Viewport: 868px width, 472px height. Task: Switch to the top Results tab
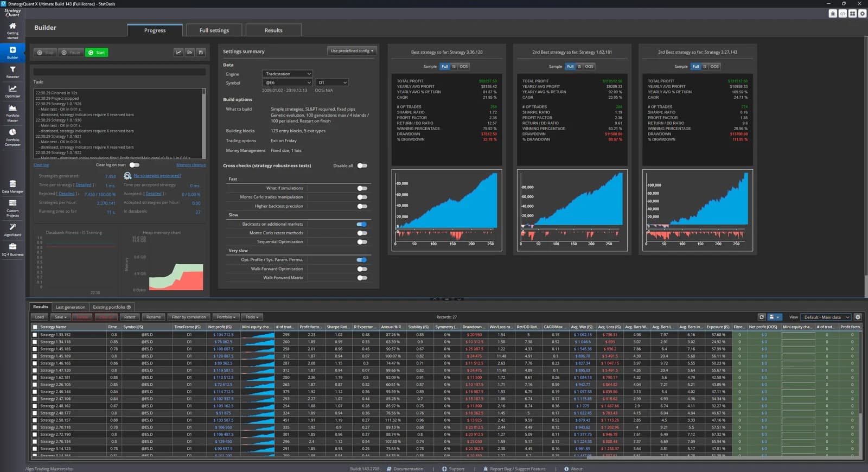coord(273,30)
